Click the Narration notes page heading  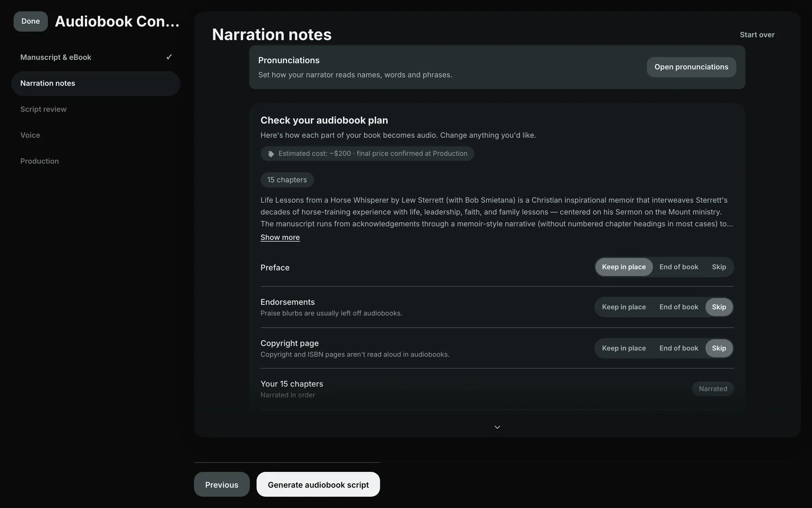click(272, 35)
